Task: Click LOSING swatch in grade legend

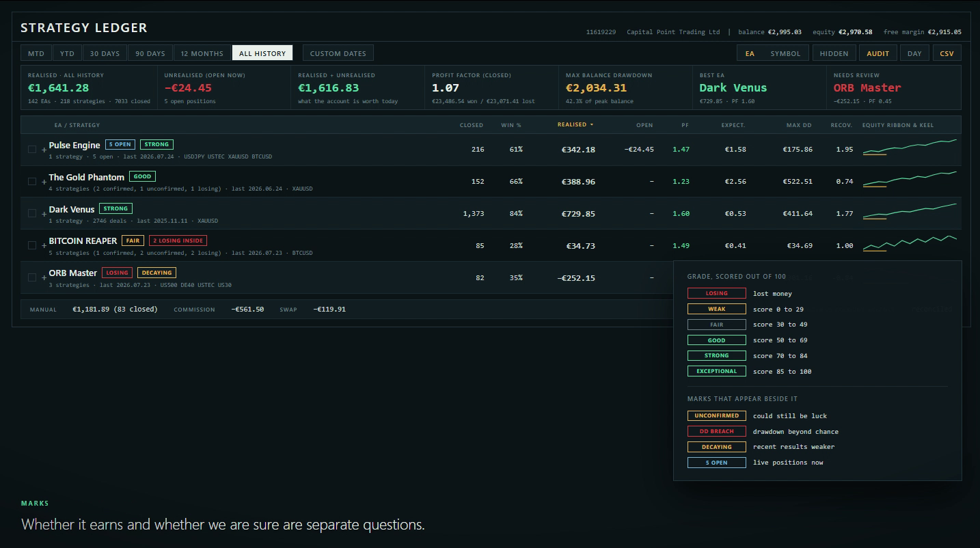Action: pos(716,293)
